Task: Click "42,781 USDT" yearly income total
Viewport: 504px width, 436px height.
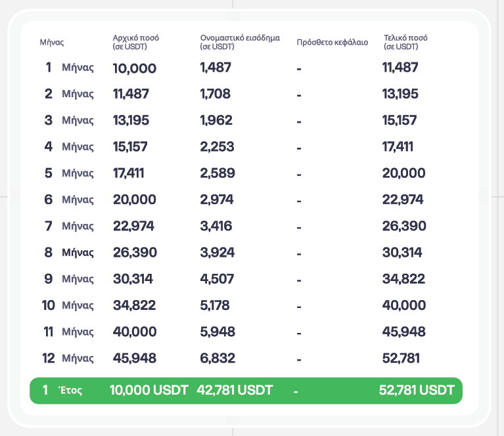Action: click(235, 390)
